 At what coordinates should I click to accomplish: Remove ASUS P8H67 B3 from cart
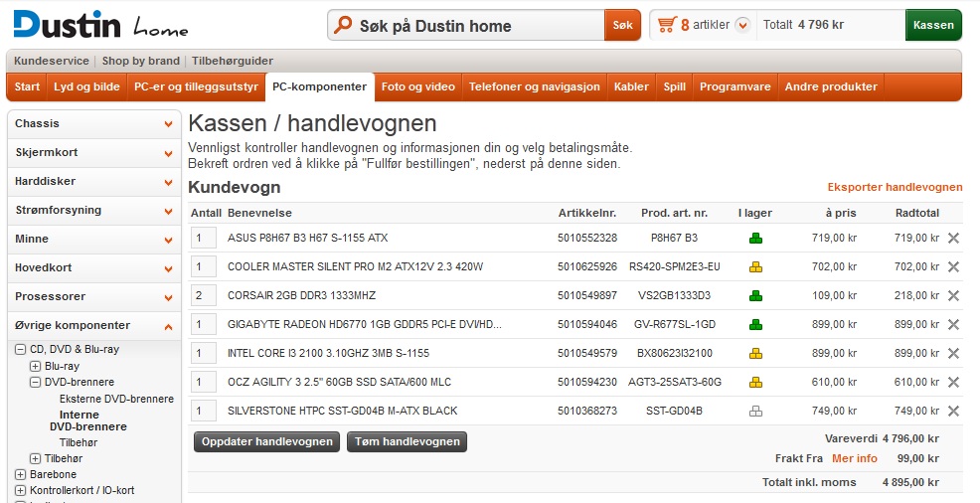coord(953,238)
